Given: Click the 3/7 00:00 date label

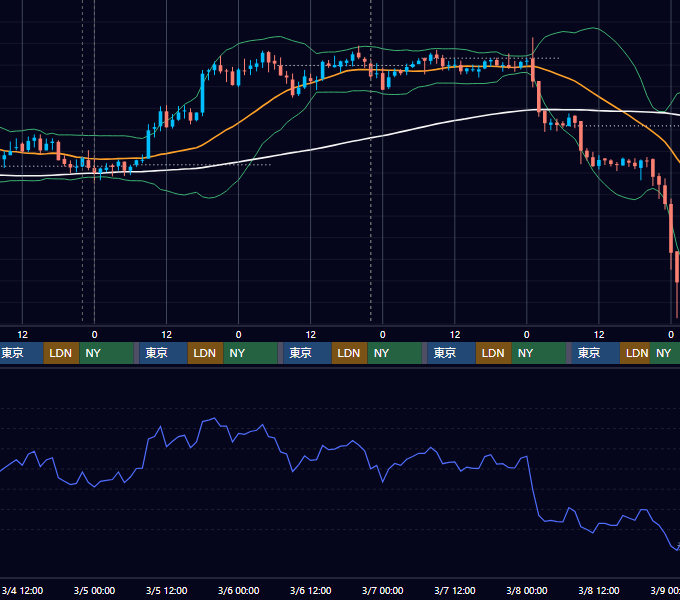Looking at the screenshot, I should pos(382,590).
